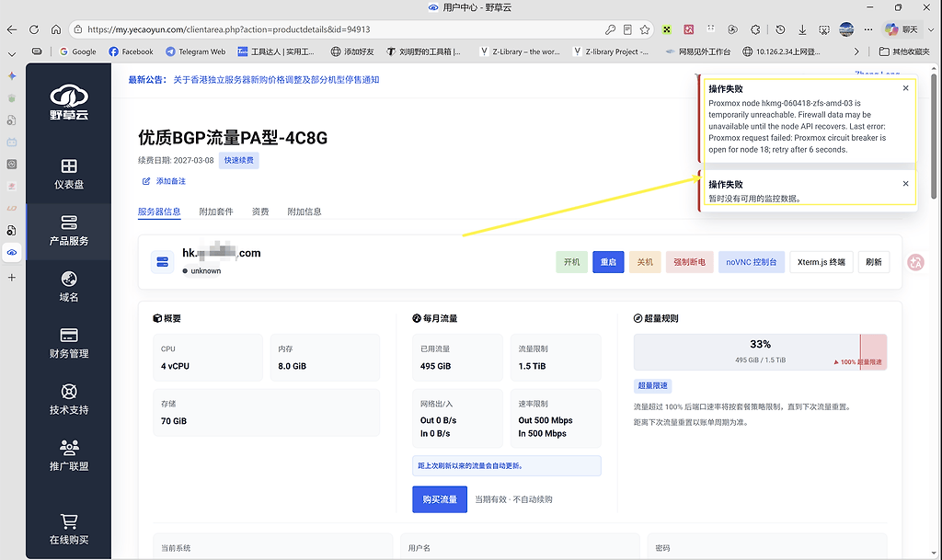This screenshot has height=560, width=942.
Task: Open 在线购买 shopping cart sidebar item
Action: [x=68, y=530]
